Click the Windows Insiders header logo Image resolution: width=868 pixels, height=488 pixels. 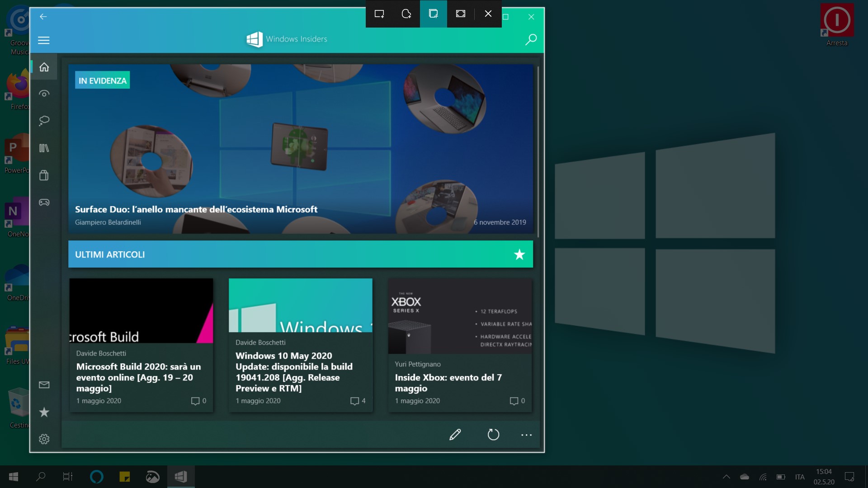click(x=287, y=39)
